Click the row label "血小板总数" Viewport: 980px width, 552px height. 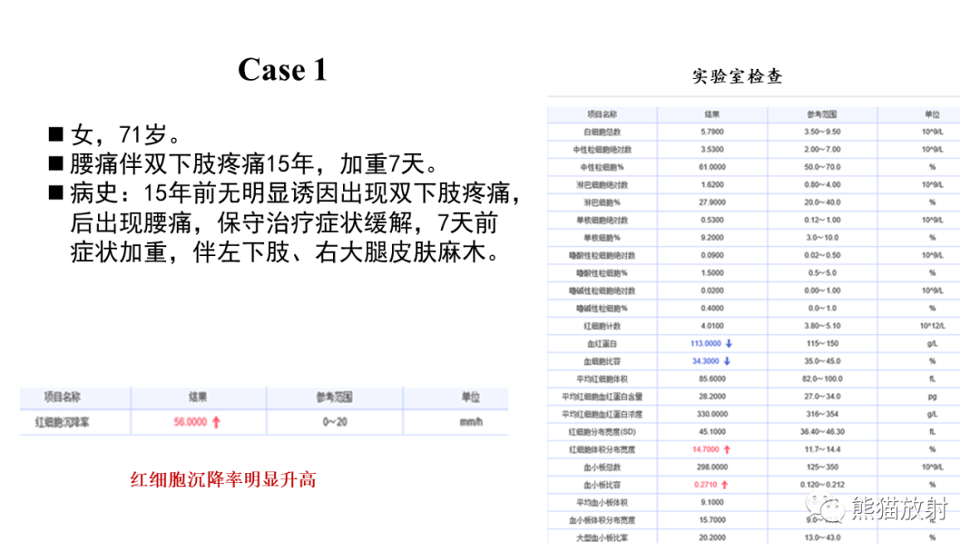click(x=602, y=467)
